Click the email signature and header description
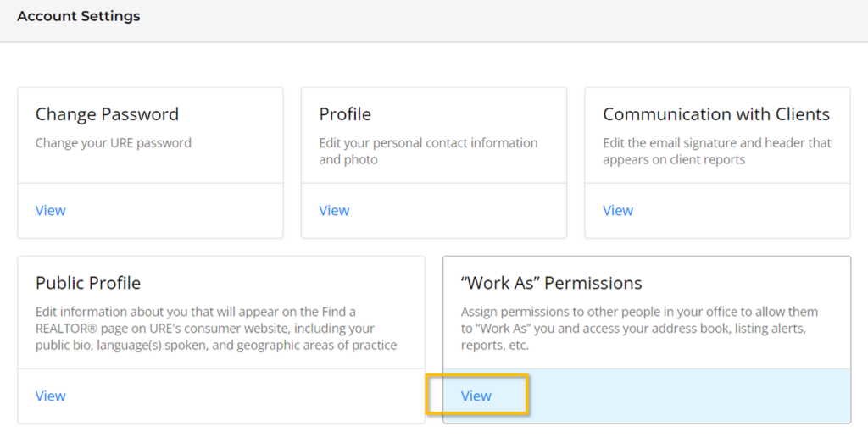Viewport: 868px width, 437px height. point(716,151)
